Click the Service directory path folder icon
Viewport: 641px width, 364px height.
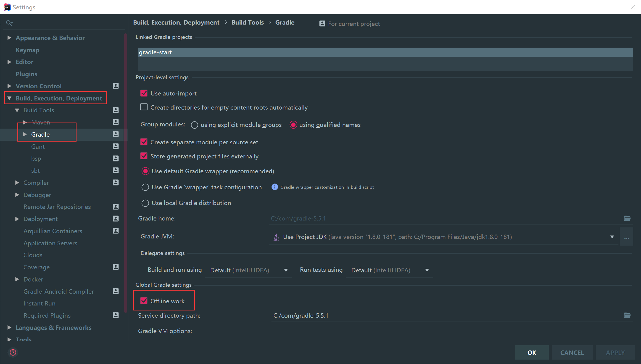(x=627, y=315)
